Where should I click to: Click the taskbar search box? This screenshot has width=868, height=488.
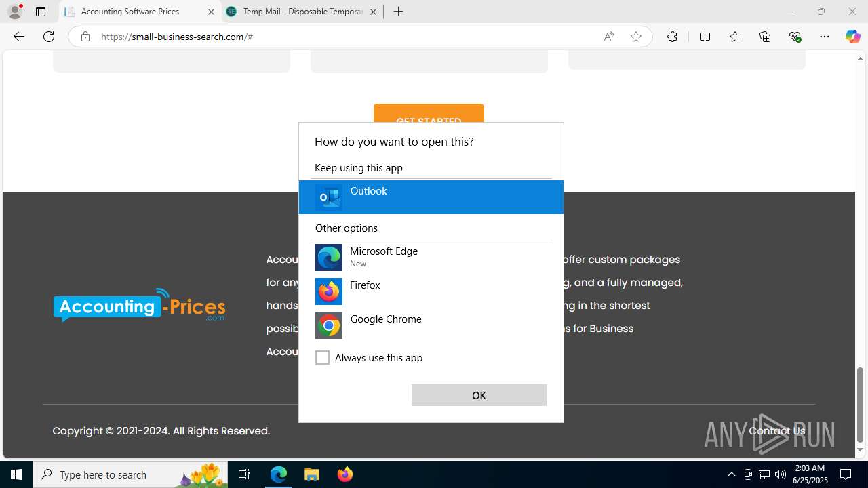(x=130, y=474)
